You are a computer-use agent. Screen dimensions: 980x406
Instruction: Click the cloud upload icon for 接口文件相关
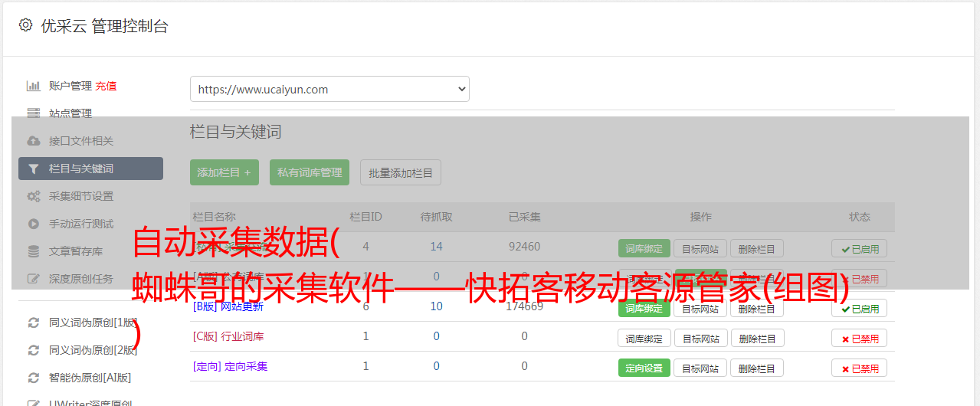click(x=33, y=141)
